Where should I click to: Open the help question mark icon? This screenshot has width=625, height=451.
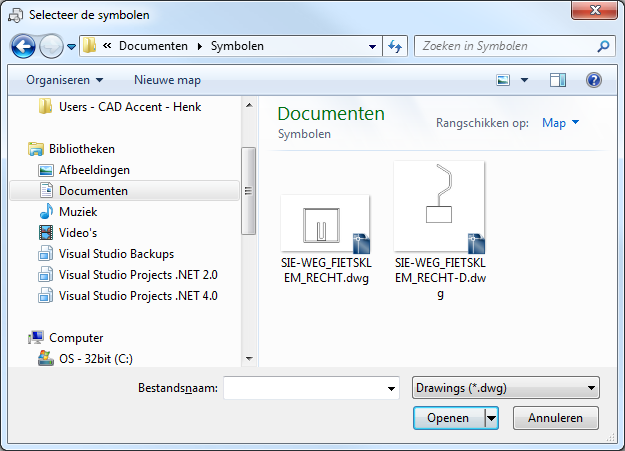tap(593, 79)
